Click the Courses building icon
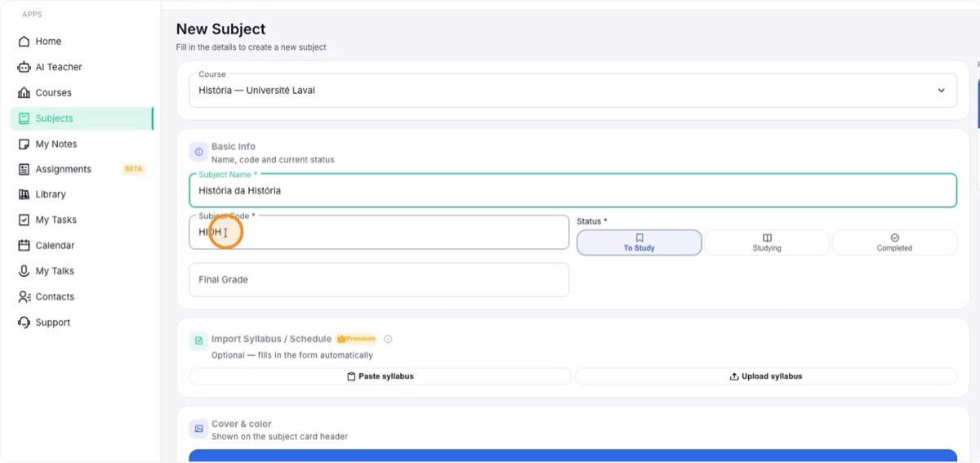The image size is (980, 463). point(24,93)
